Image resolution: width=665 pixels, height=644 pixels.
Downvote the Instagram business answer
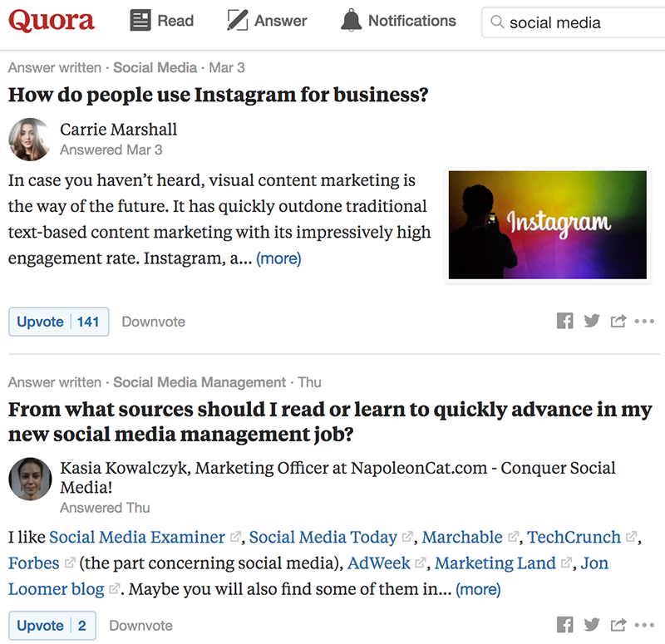pos(153,322)
